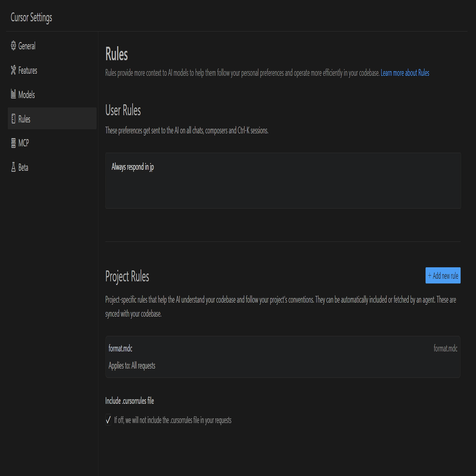The image size is (476, 476).
Task: Click the Rules document icon in sidebar
Action: (x=13, y=119)
